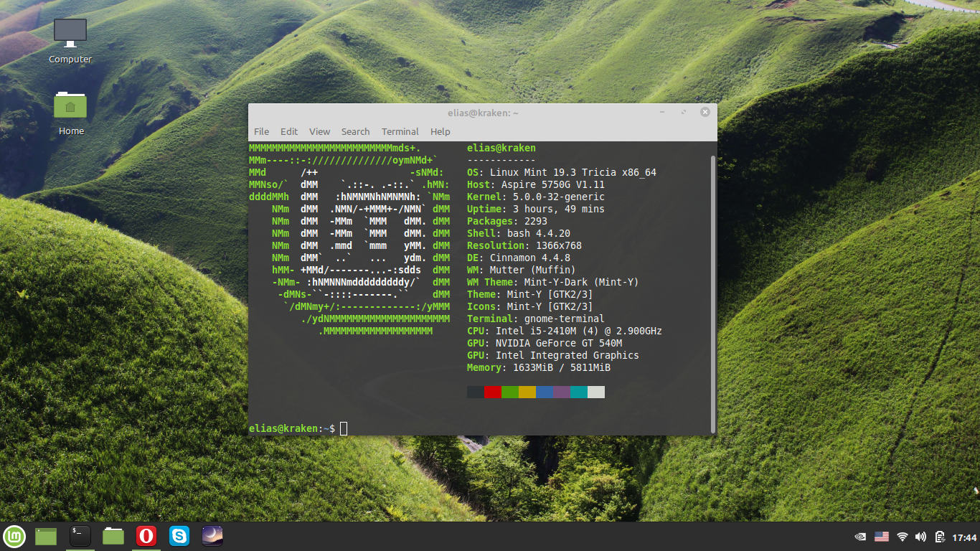Click the 'GPU: Intel Integrated Graphics' line
Image resolution: width=980 pixels, height=551 pixels.
[x=553, y=355]
